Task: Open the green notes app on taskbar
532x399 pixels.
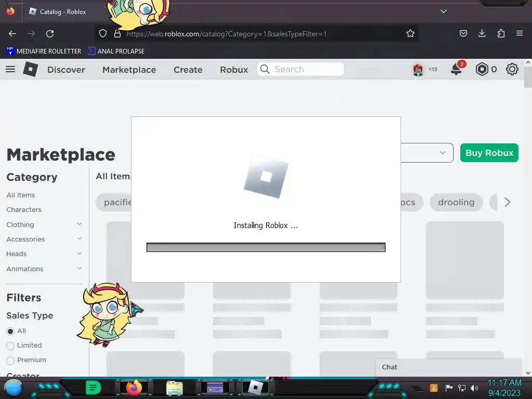Action: pyautogui.click(x=93, y=388)
